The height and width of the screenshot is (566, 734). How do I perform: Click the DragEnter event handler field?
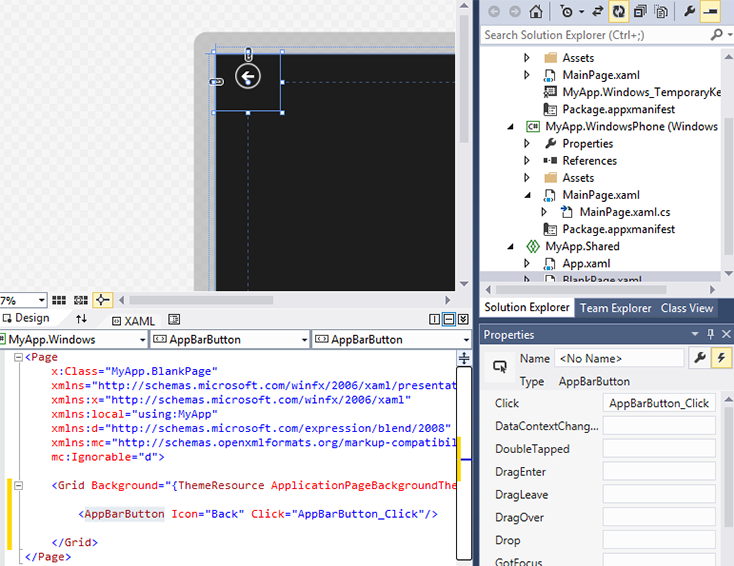click(x=659, y=471)
